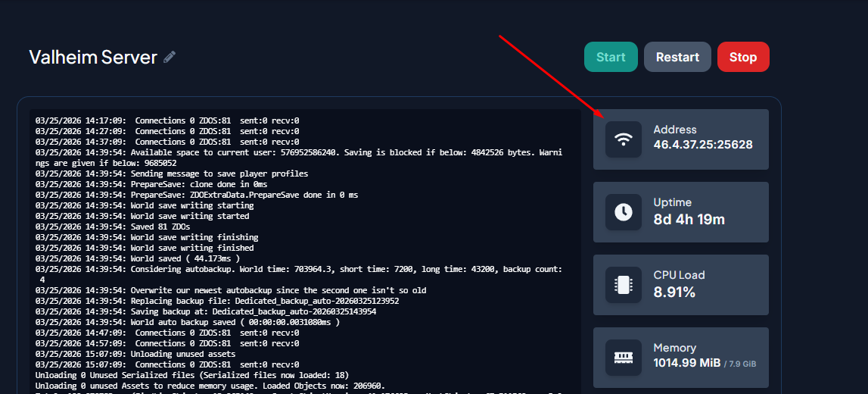Image resolution: width=868 pixels, height=394 pixels.
Task: Click the "/ 7.9 GiB" memory limit text
Action: (x=740, y=364)
